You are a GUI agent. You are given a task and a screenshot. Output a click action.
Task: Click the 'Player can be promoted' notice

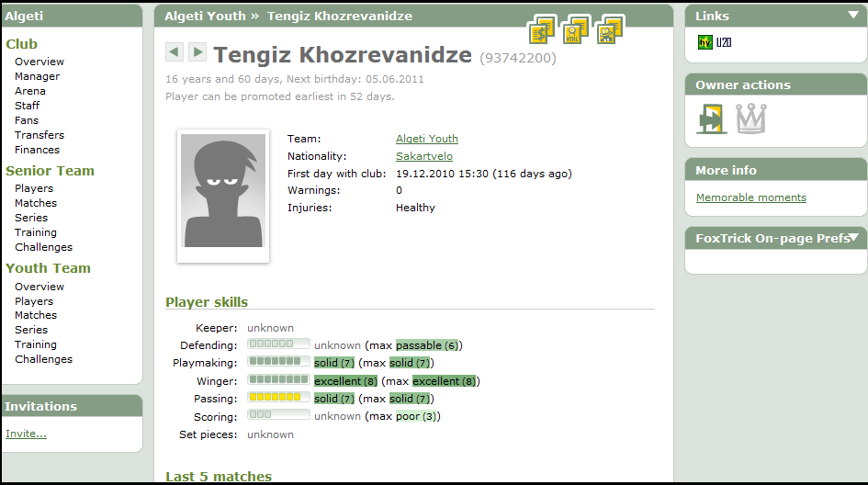[280, 96]
